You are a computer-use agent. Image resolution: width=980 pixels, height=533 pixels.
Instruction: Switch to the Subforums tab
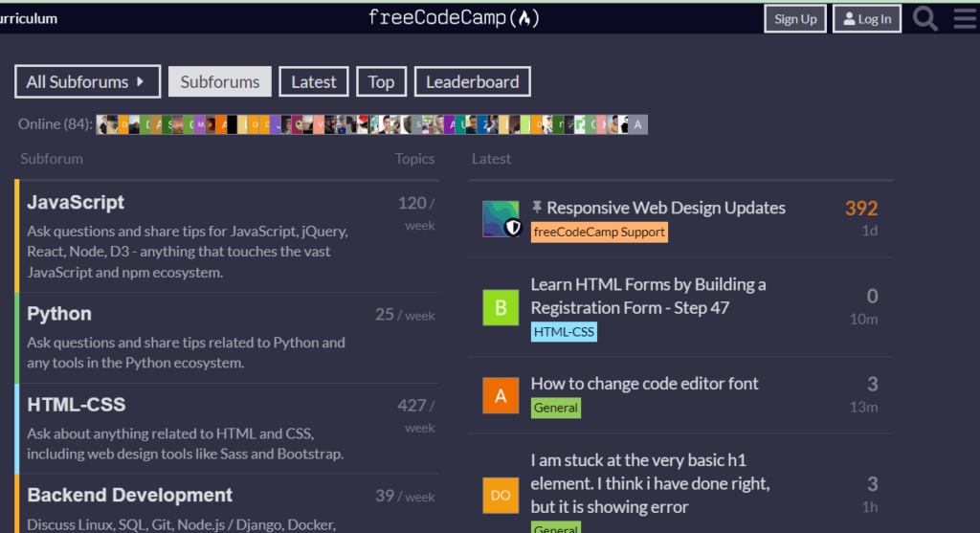(x=220, y=81)
